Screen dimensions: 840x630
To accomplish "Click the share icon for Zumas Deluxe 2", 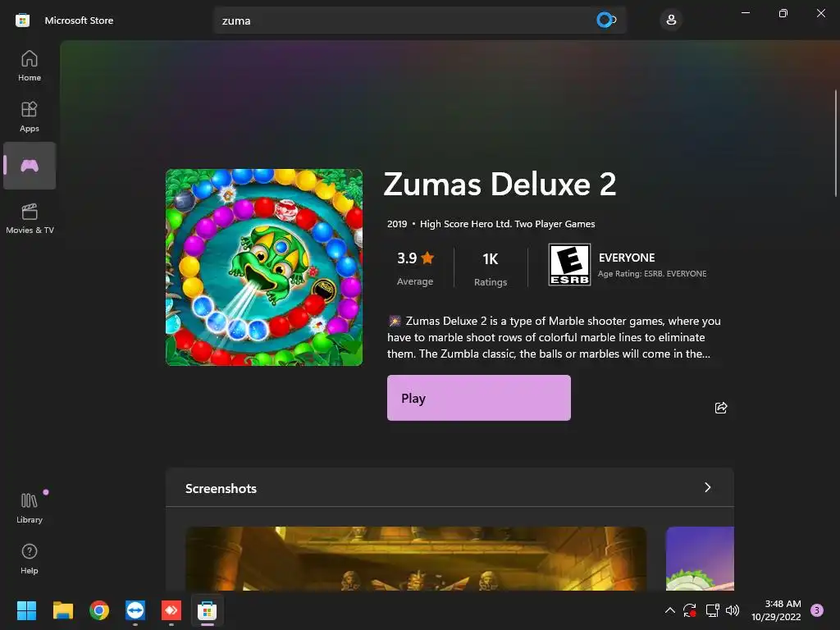I will [721, 408].
